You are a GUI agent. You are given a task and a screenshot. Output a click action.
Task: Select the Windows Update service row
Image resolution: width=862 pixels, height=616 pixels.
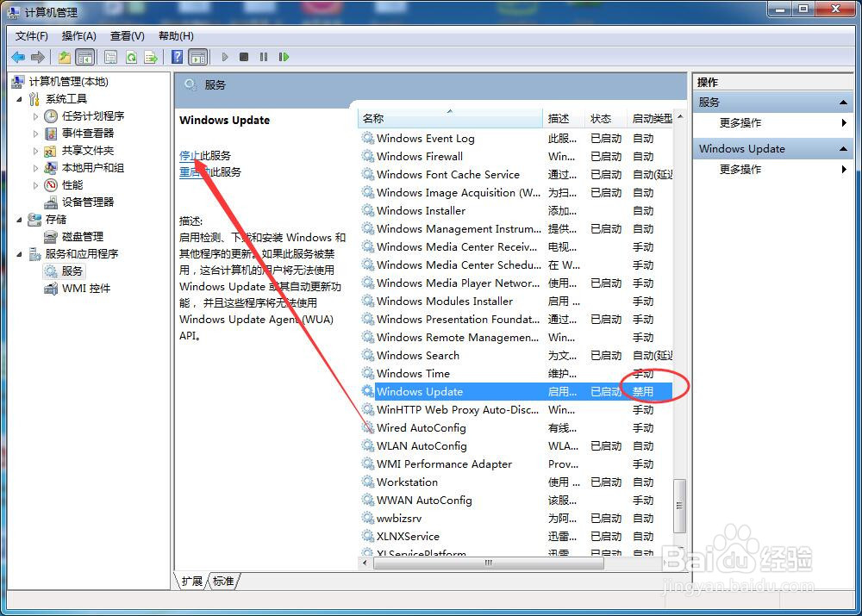(x=516, y=392)
